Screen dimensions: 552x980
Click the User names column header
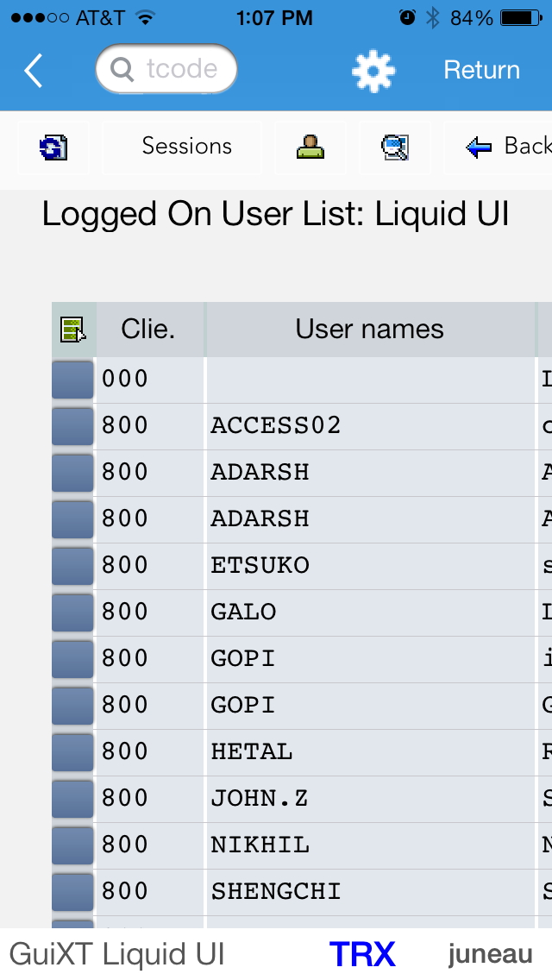click(369, 330)
